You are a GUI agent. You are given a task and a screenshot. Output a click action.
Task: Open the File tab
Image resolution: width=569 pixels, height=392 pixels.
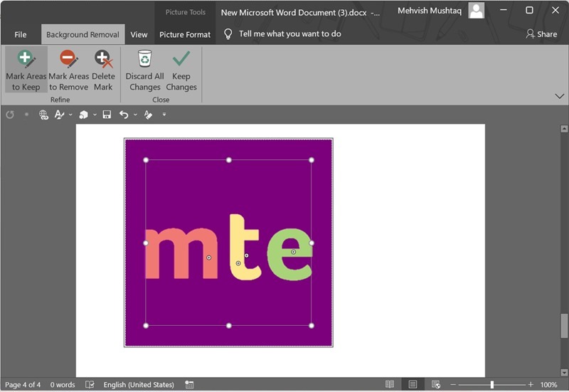pyautogui.click(x=21, y=34)
